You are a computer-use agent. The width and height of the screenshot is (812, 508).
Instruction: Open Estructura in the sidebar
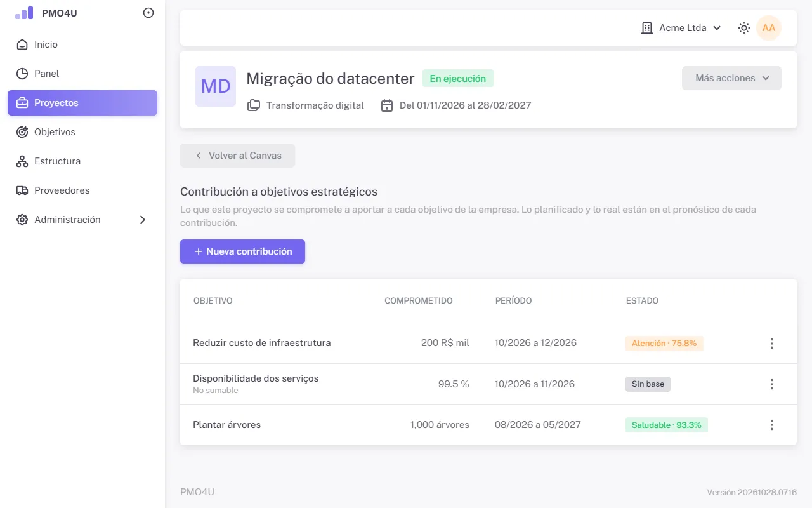coord(82,161)
